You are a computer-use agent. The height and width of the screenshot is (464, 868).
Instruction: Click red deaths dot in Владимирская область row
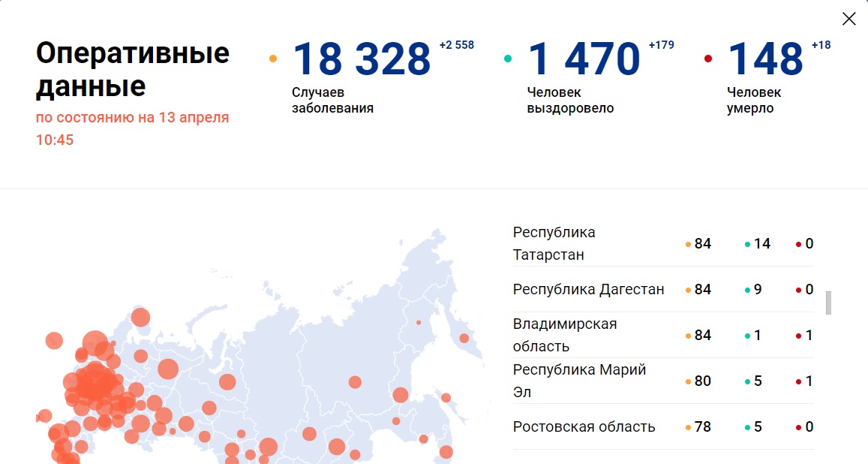click(x=799, y=336)
